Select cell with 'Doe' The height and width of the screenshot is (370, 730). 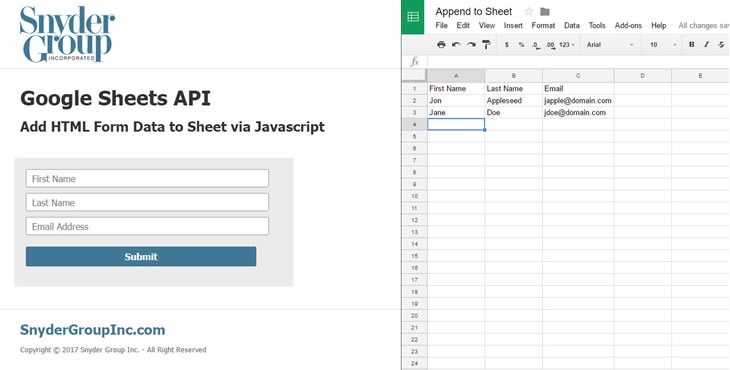pos(514,113)
